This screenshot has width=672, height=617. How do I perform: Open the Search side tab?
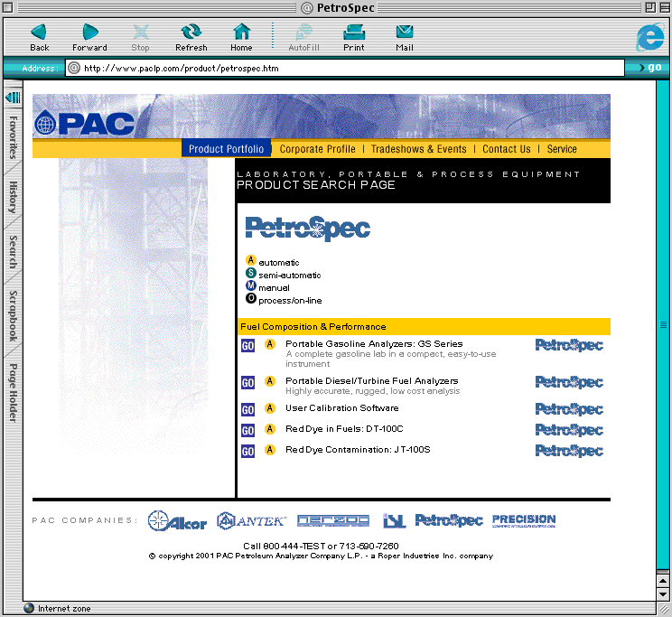(14, 252)
